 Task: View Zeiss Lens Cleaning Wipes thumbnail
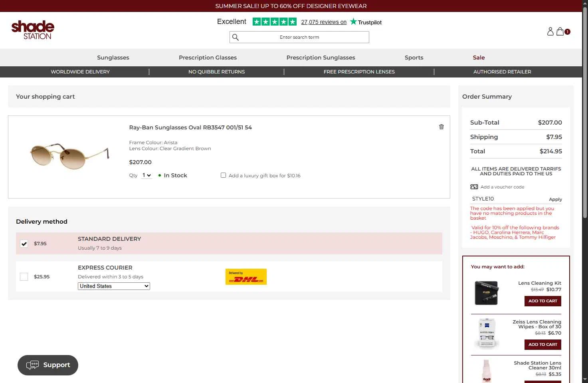[487, 333]
